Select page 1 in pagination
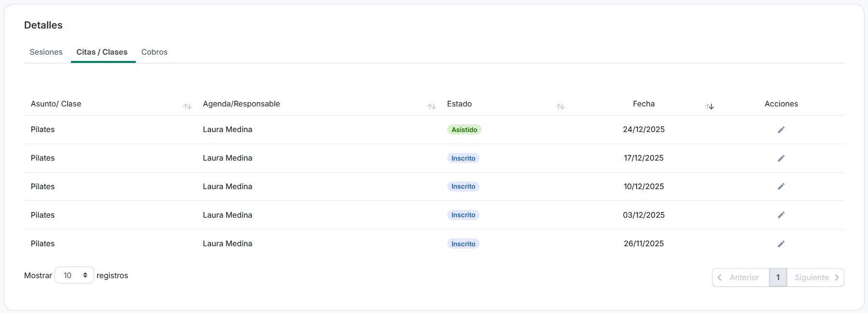 click(x=778, y=278)
